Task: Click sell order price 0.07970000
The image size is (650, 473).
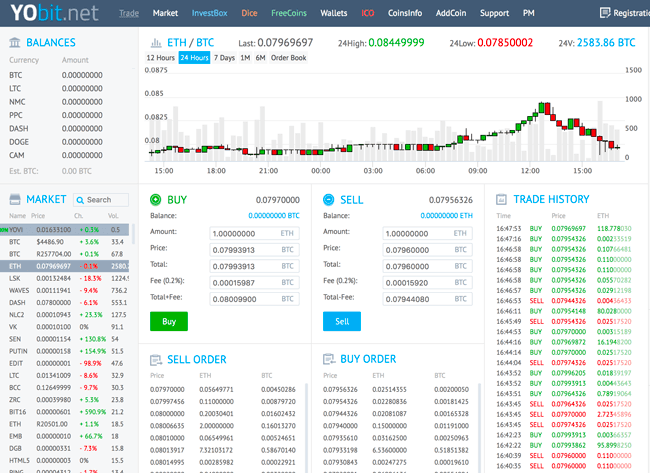Action: [167, 389]
